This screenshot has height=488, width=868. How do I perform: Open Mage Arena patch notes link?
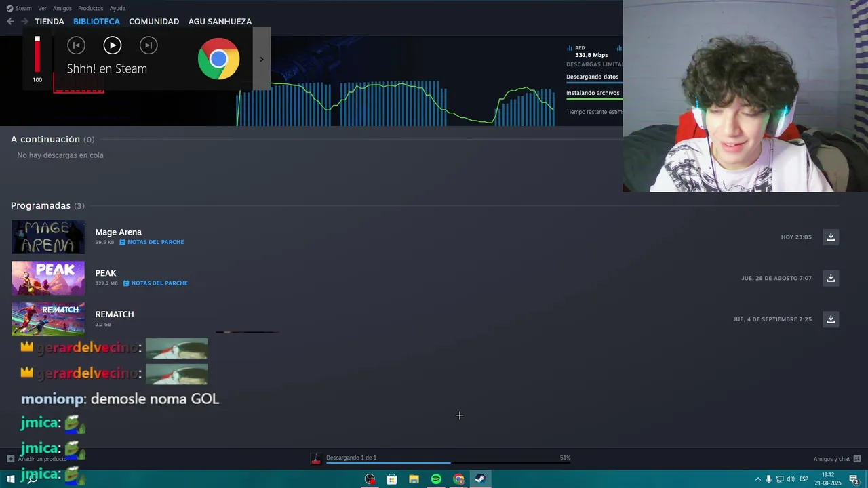click(156, 242)
